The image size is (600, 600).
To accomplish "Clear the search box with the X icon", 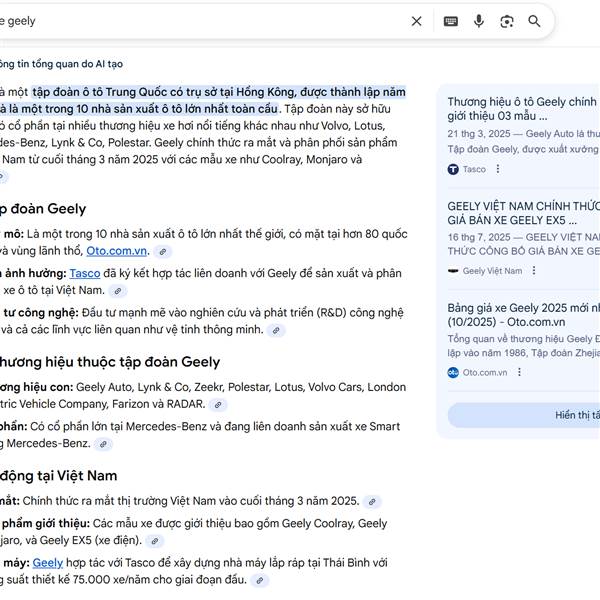I will click(x=417, y=21).
